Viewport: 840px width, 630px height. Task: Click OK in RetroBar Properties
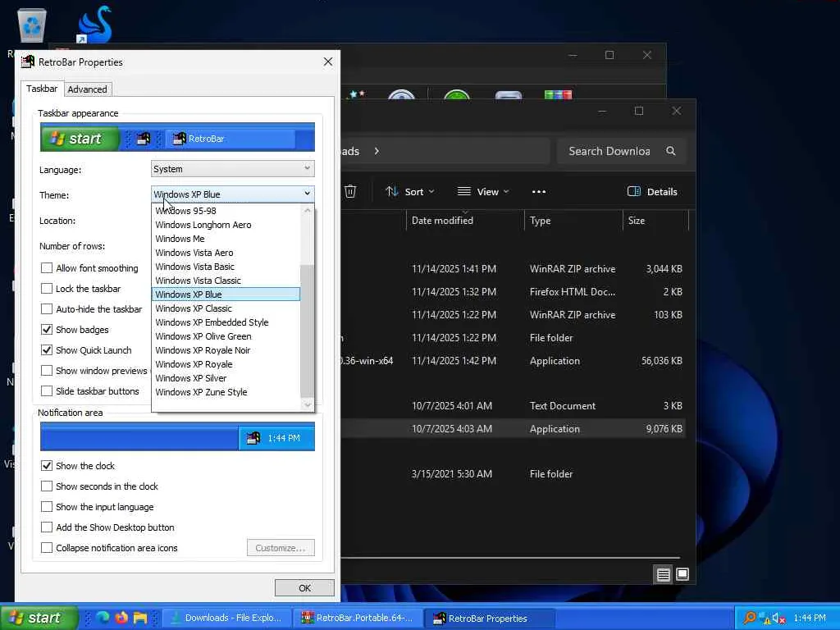[x=304, y=587]
